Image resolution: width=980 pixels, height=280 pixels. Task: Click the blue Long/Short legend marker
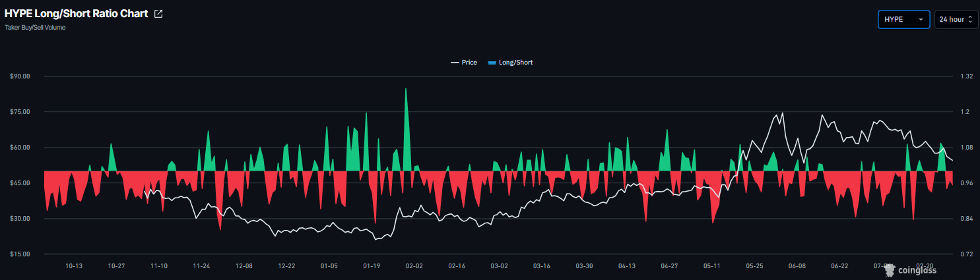[491, 63]
